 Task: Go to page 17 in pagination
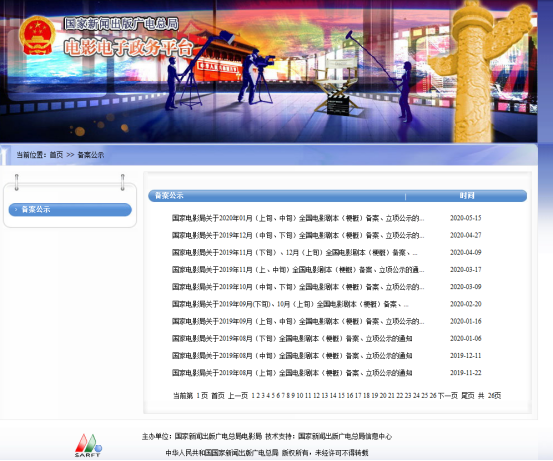click(358, 396)
